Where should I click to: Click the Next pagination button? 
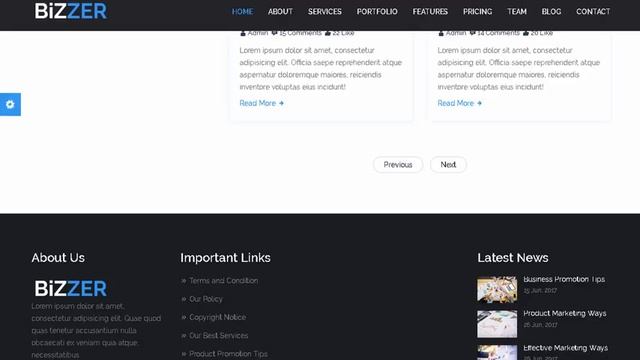pos(448,165)
